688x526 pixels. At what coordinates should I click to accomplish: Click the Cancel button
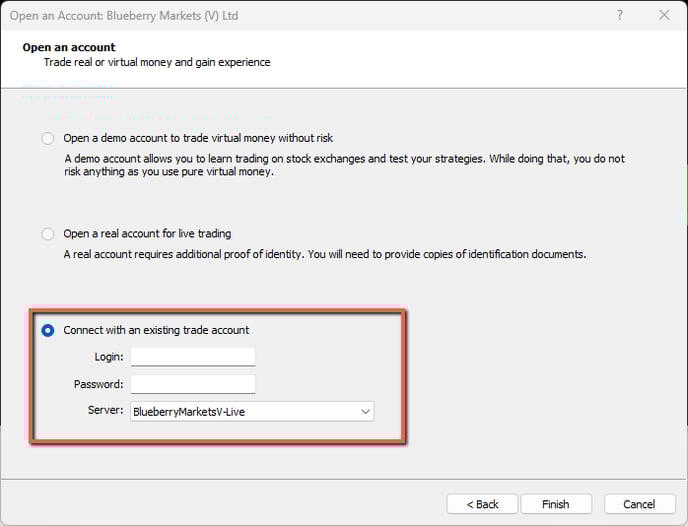pos(639,504)
